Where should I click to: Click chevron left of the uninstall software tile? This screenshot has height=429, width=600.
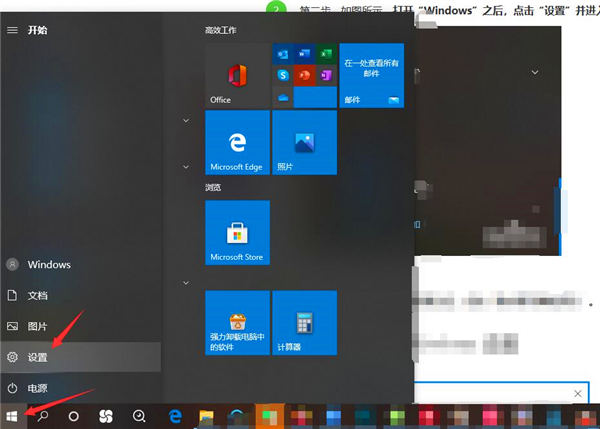pyautogui.click(x=185, y=283)
